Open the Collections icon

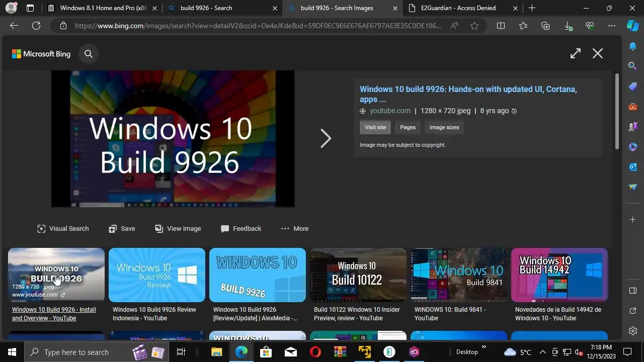545,26
